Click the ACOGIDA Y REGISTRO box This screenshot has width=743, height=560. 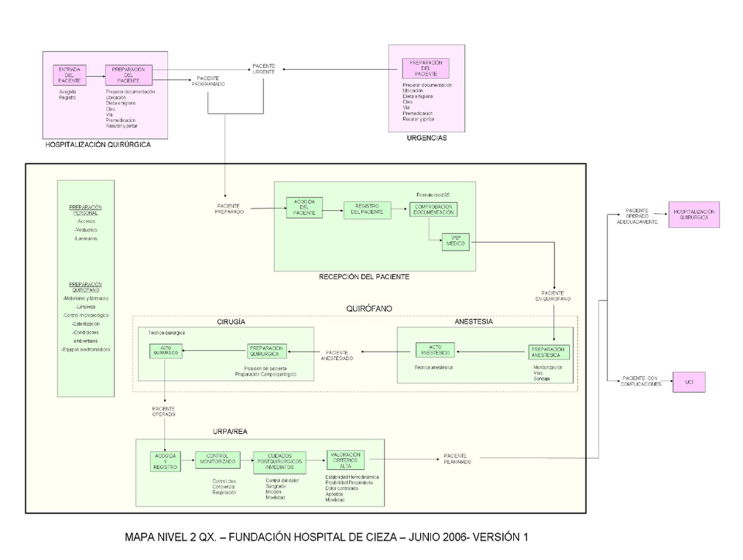[x=166, y=461]
